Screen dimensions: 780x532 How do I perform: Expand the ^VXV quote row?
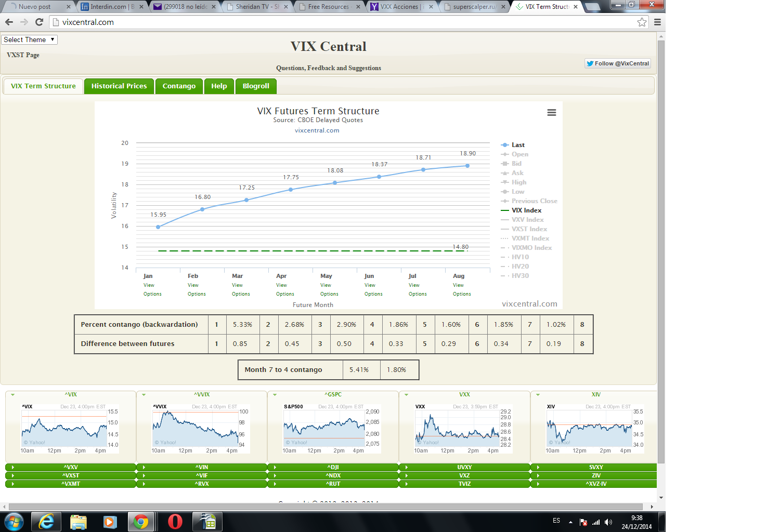(71, 467)
